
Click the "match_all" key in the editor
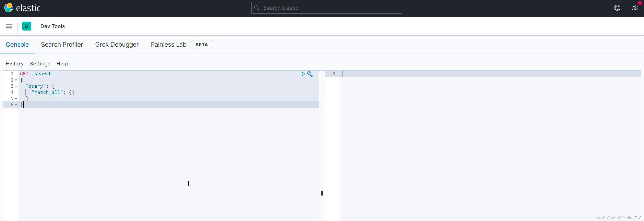tap(47, 92)
